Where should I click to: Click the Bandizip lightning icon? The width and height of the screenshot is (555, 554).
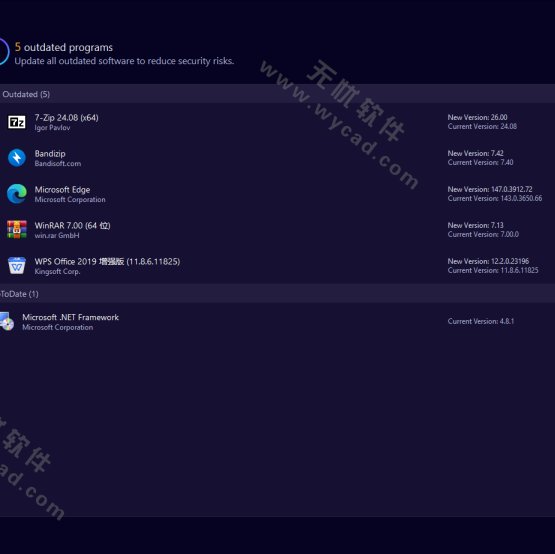coord(17,158)
